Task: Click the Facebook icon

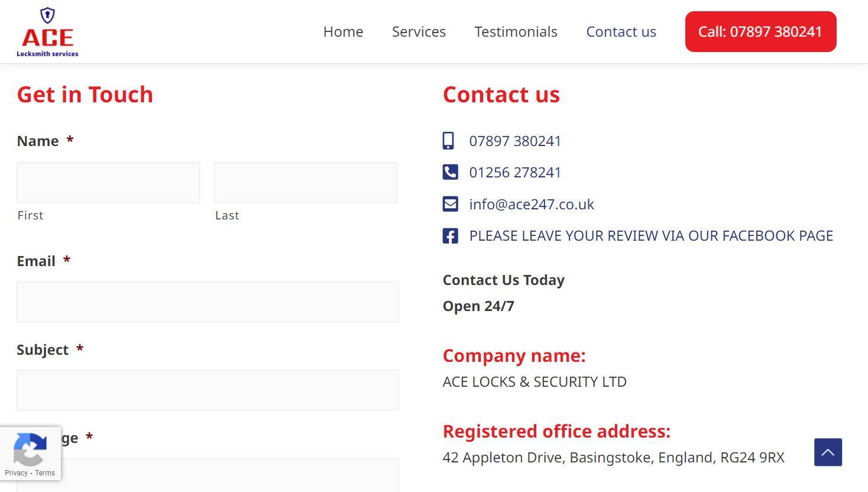Action: coord(450,236)
